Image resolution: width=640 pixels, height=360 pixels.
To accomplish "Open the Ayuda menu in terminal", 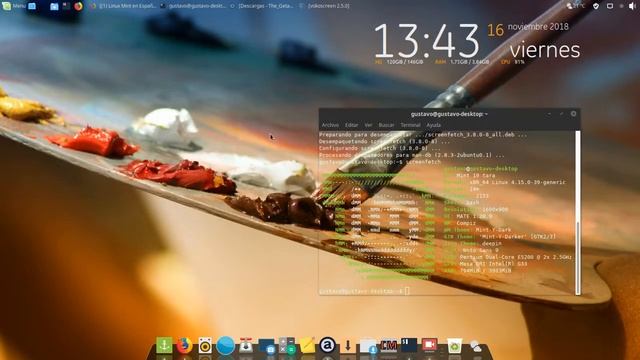I will 433,125.
